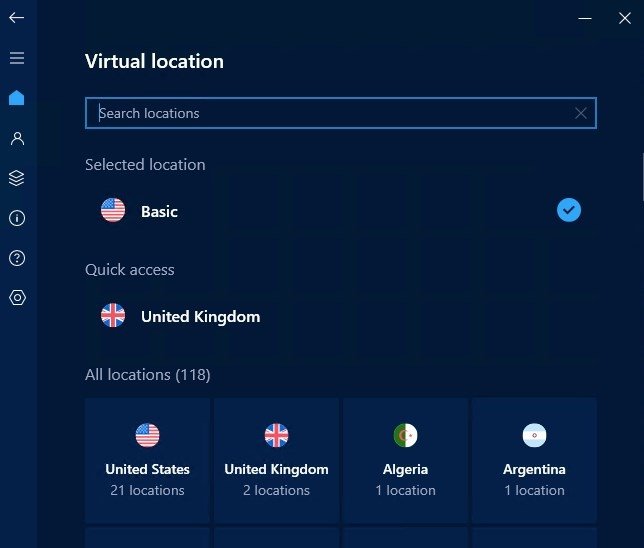Click the Virtual location title
The width and height of the screenshot is (644, 548).
point(154,61)
